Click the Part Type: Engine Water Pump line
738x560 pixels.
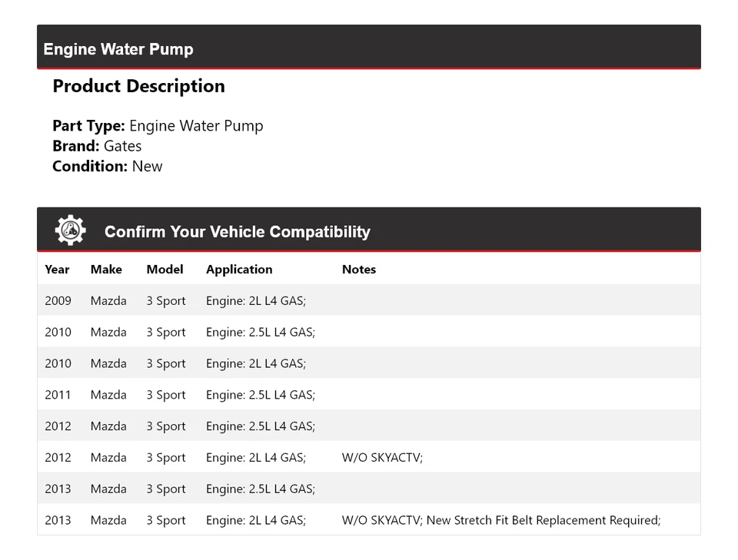coord(158,126)
